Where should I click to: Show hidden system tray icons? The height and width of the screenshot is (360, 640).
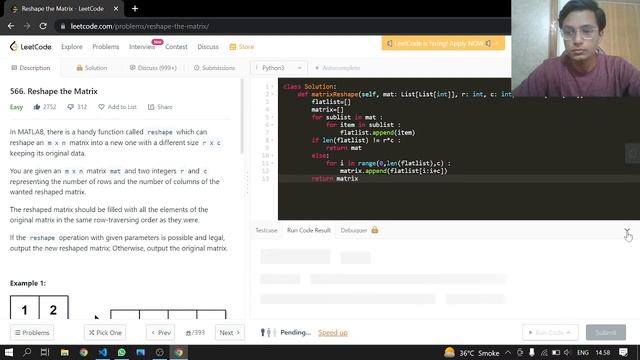coord(508,352)
